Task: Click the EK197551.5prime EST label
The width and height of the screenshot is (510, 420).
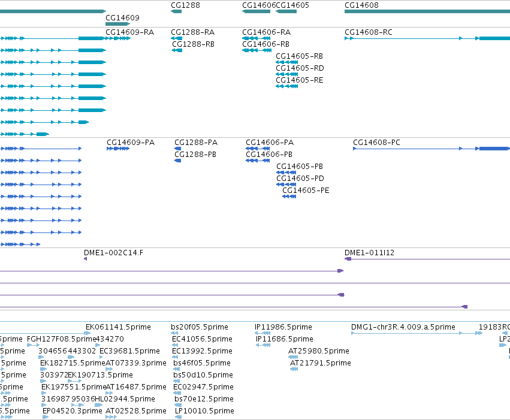Action: 74,387
